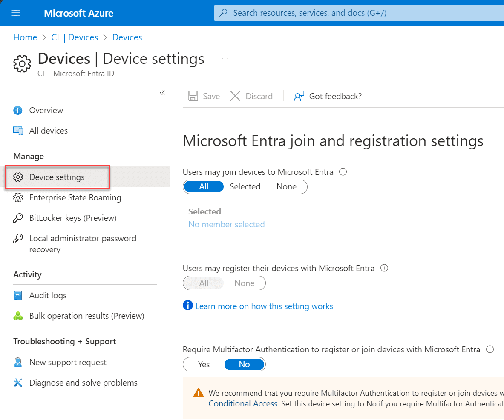
Task: Collapse the sidebar with double chevron
Action: click(162, 93)
